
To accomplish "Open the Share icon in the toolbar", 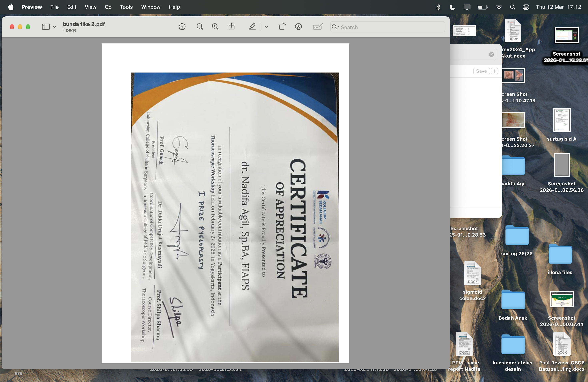I will (x=231, y=27).
